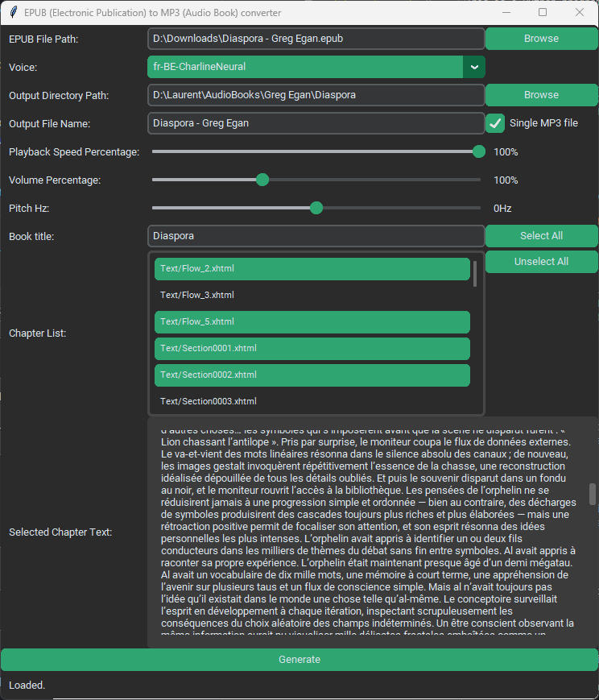The image size is (599, 700).
Task: Edit the Book title field
Action: (314, 235)
